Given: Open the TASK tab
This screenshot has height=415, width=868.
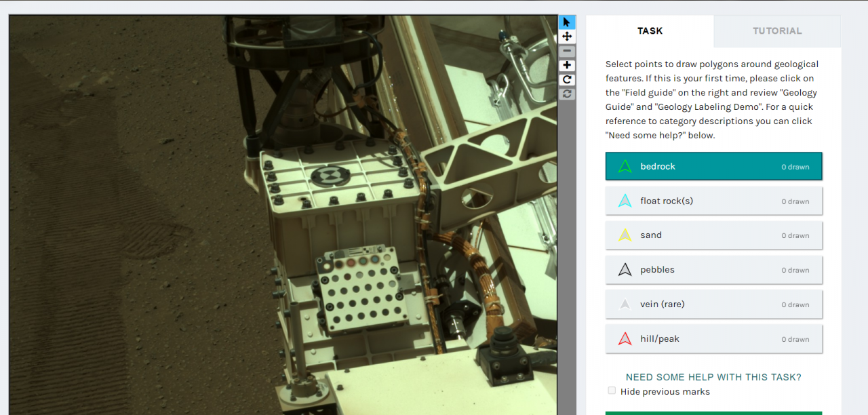Looking at the screenshot, I should point(650,31).
